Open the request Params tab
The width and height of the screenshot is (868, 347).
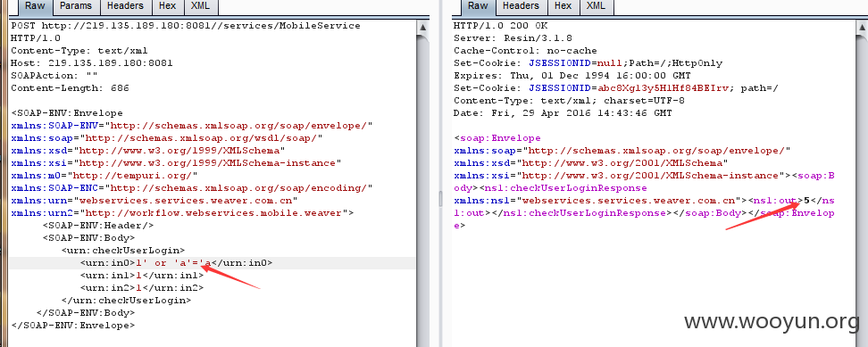[x=77, y=6]
